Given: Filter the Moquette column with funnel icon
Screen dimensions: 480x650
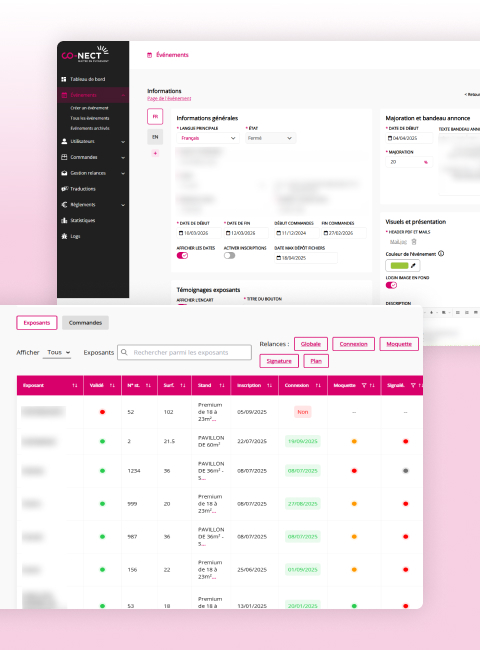Looking at the screenshot, I should point(364,386).
